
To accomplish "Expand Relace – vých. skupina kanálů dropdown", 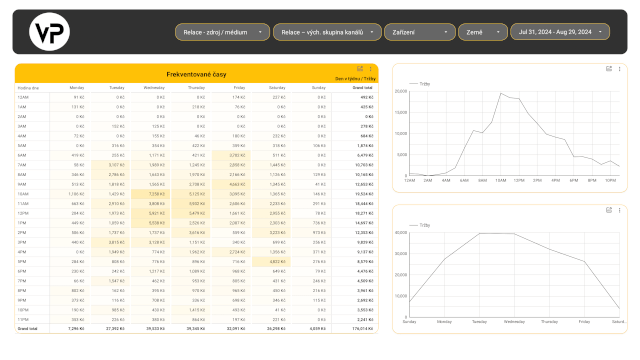I will [327, 32].
